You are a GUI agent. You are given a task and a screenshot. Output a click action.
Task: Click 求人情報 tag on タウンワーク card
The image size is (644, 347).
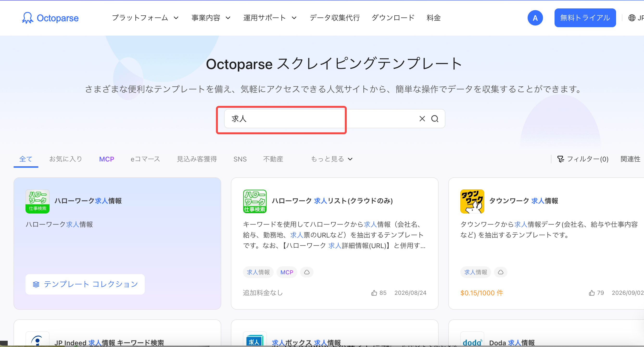pyautogui.click(x=475, y=272)
